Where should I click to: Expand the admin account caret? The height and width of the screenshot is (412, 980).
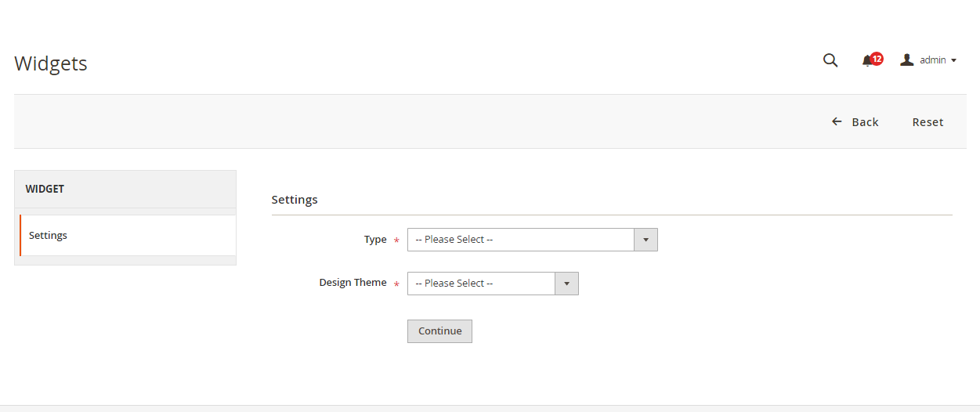(x=953, y=61)
